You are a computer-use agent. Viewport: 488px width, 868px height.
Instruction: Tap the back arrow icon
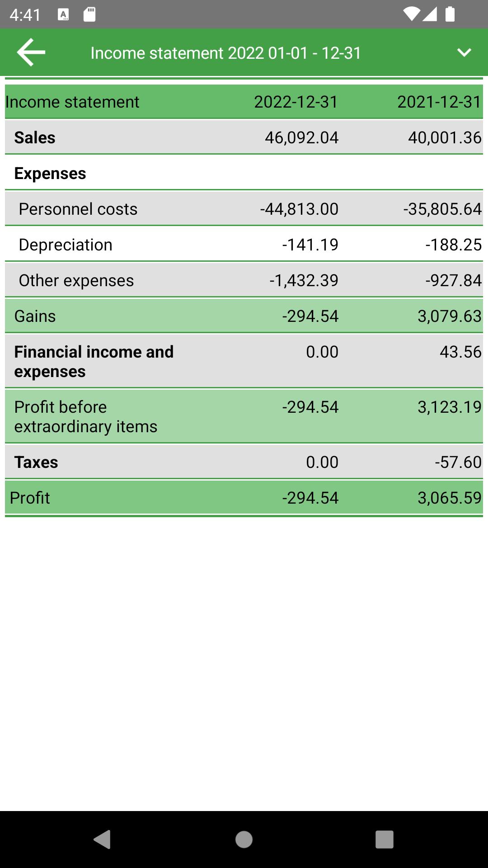click(x=31, y=52)
